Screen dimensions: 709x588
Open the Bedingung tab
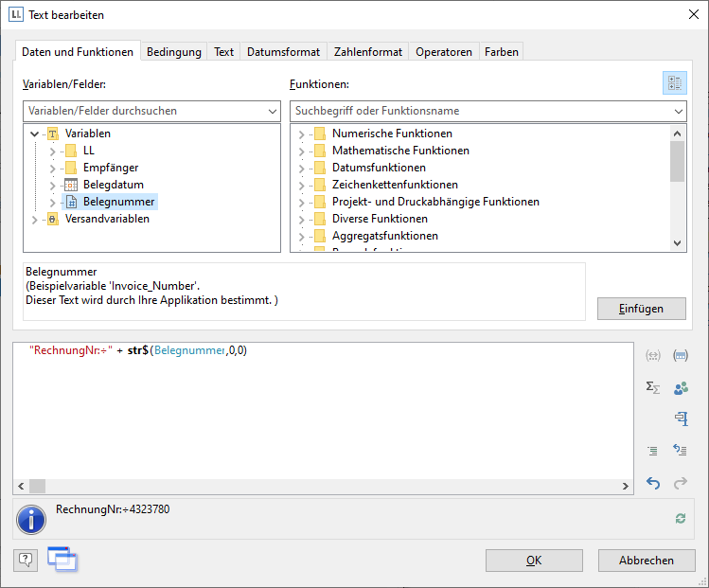(173, 52)
